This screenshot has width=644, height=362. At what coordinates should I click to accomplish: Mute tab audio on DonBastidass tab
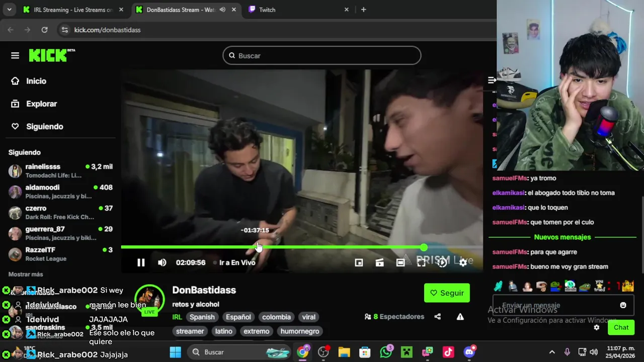pos(222,10)
